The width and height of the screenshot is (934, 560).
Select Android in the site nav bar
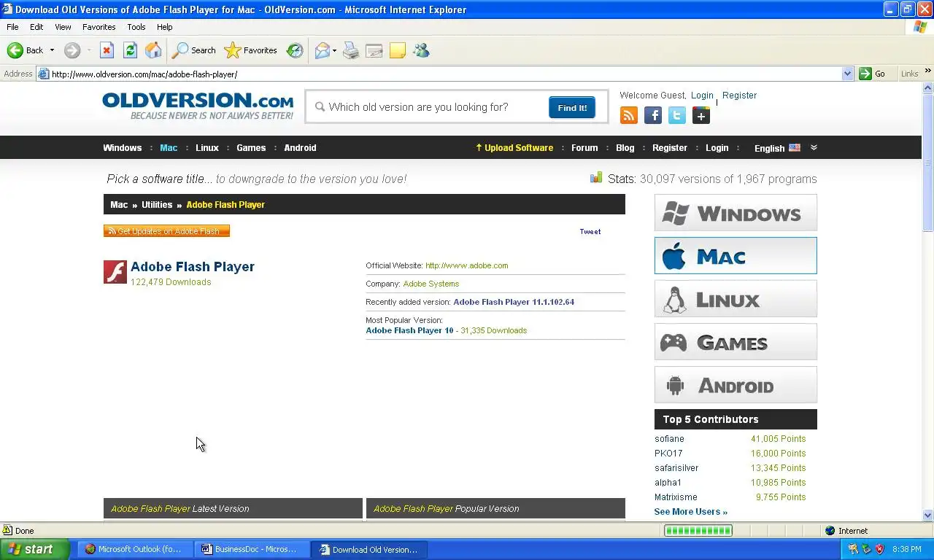pyautogui.click(x=300, y=147)
